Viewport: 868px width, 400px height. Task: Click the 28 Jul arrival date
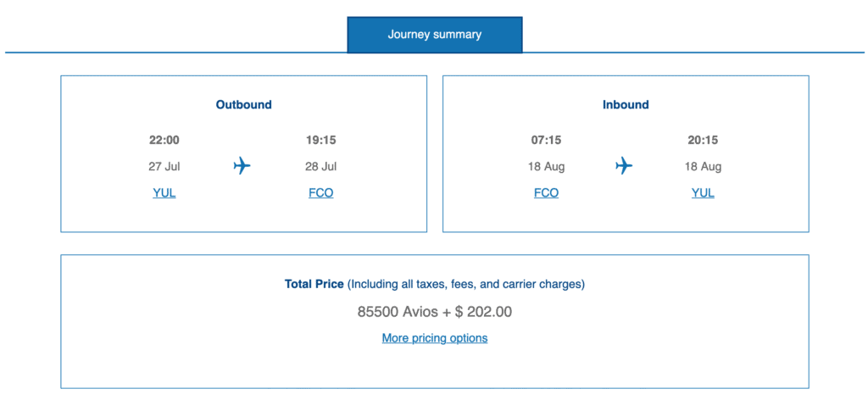click(321, 166)
